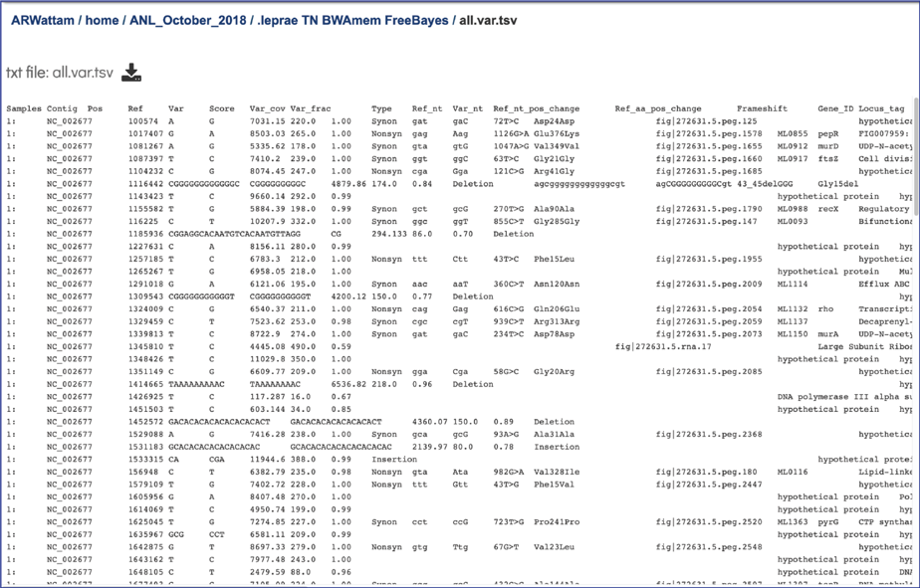
Task: Click ML1114 locus tag
Action: (x=793, y=284)
